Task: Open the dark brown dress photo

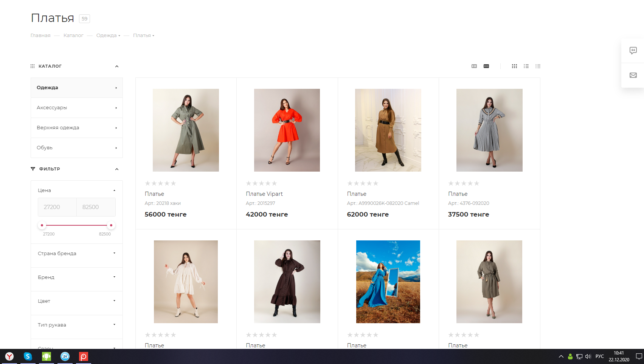Action: tap(287, 282)
